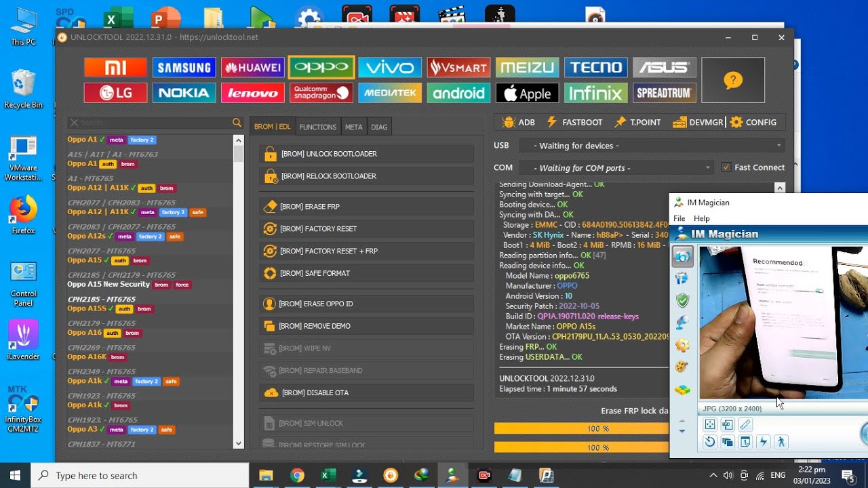Screen dimensions: 868x488
Task: Click the lightning bolt icon in IM Magician
Action: [764, 442]
